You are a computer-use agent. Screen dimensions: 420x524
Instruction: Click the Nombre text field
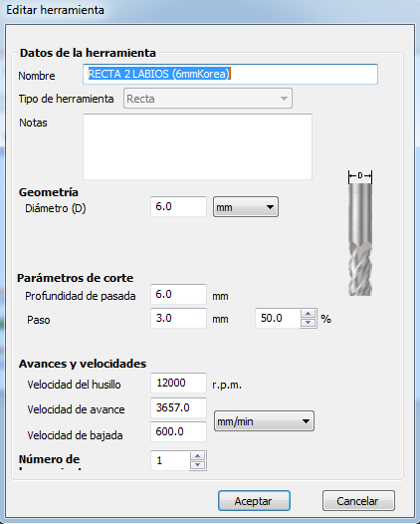coord(230,74)
